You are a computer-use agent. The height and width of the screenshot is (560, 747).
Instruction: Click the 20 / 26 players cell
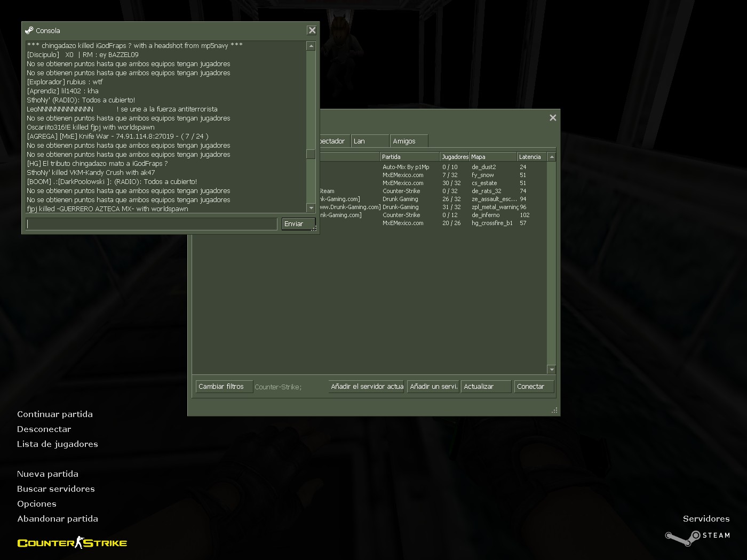click(x=451, y=223)
